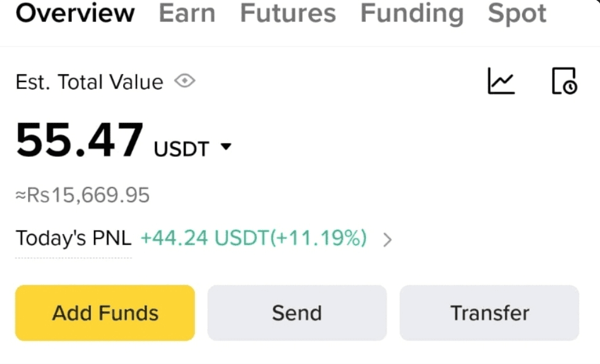Tap the 55.47 total balance figure
Image resolution: width=600 pixels, height=364 pixels.
click(80, 140)
